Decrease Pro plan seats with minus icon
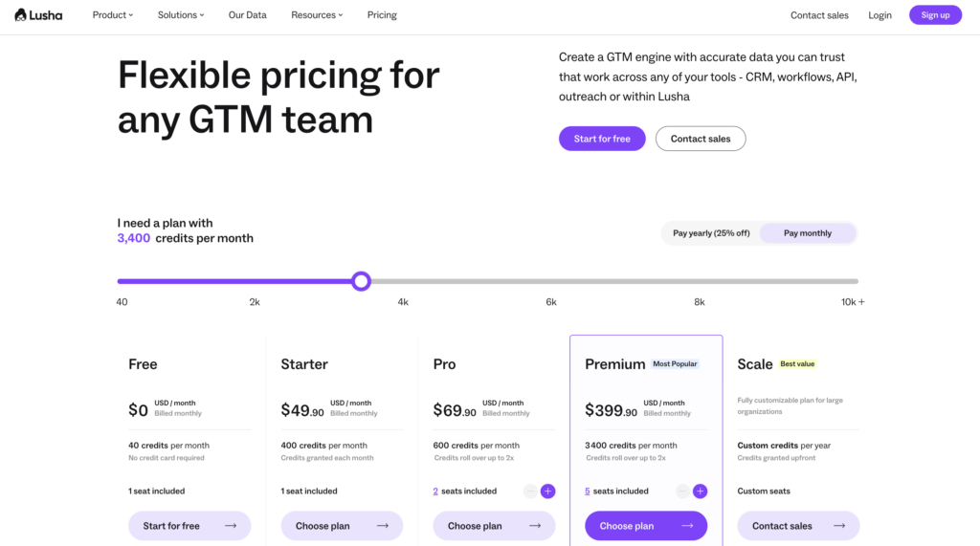Image resolution: width=980 pixels, height=546 pixels. 530,491
